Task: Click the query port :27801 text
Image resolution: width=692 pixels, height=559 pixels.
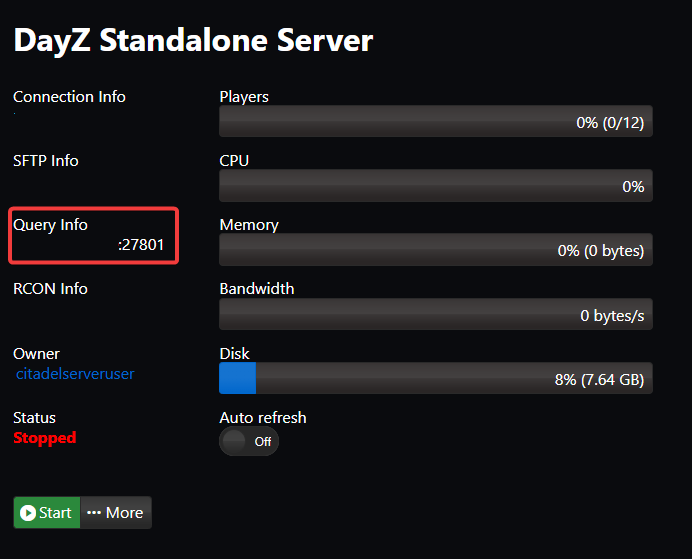Action: point(141,244)
